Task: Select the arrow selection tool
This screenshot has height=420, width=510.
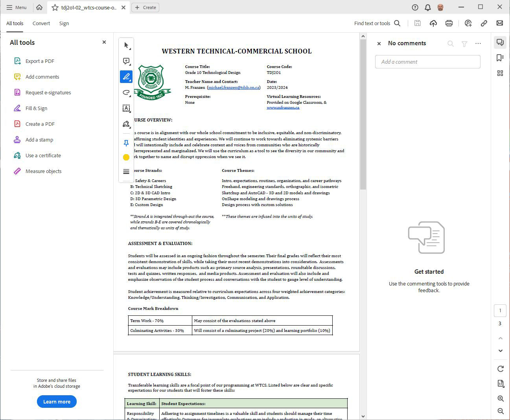Action: (126, 46)
